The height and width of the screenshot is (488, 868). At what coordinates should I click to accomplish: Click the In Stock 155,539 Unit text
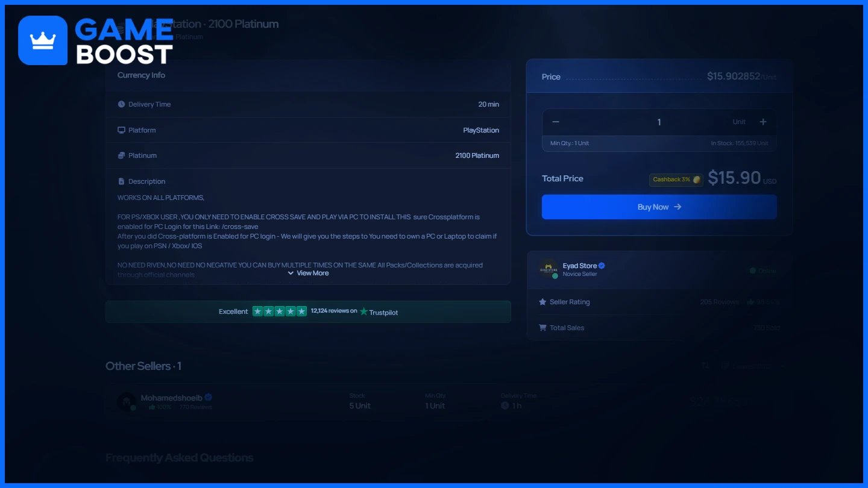pyautogui.click(x=740, y=143)
